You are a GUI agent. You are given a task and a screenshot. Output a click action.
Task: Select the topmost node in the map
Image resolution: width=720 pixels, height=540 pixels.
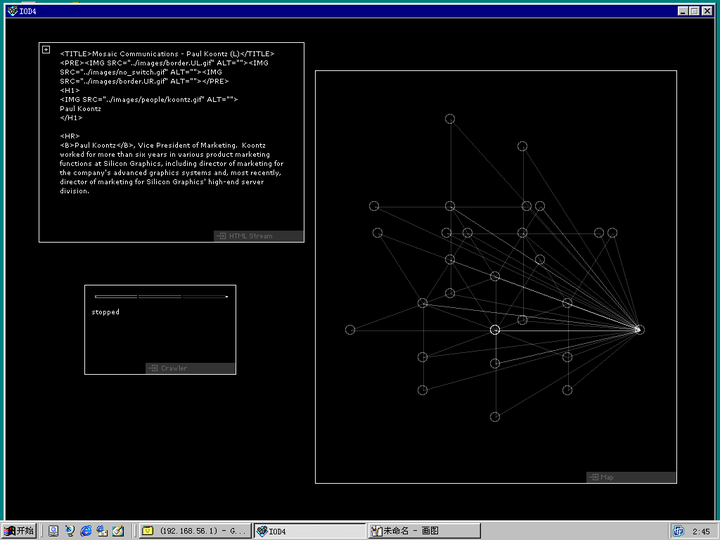pos(450,119)
